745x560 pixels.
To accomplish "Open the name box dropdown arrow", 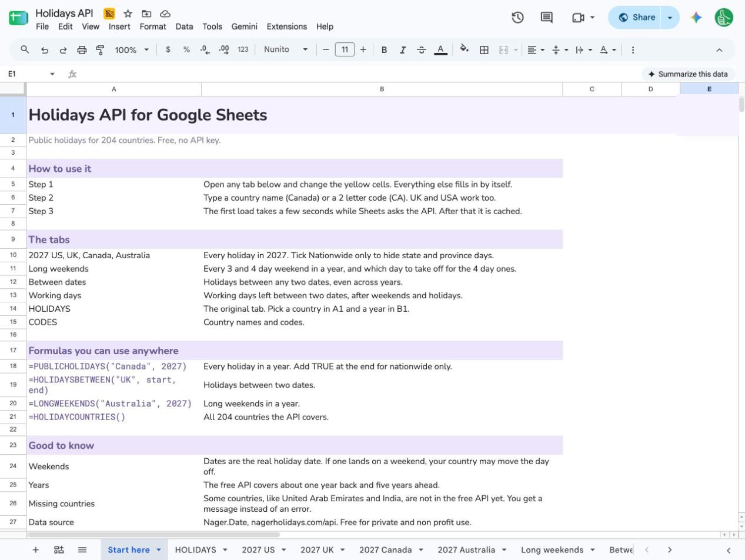I will click(x=52, y=74).
